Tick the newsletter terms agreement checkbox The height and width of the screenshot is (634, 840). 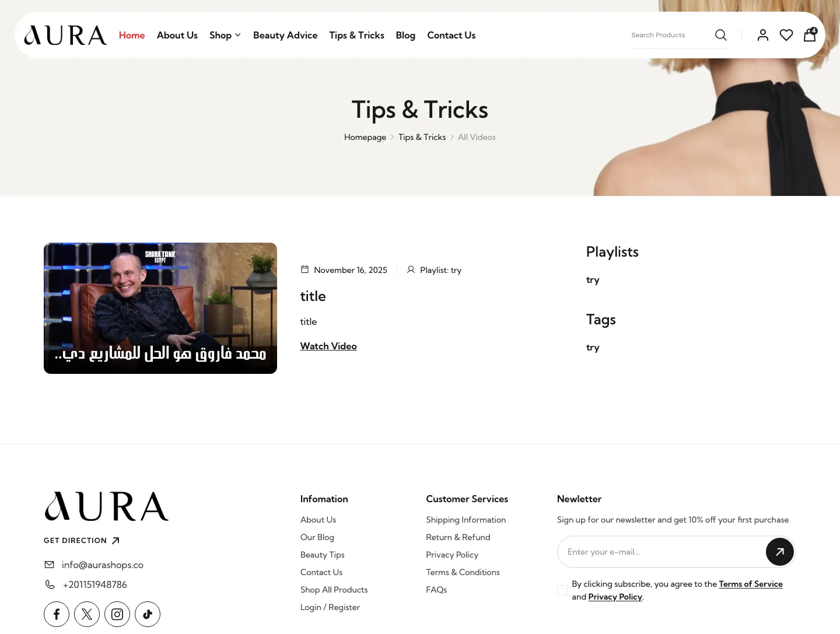click(562, 590)
